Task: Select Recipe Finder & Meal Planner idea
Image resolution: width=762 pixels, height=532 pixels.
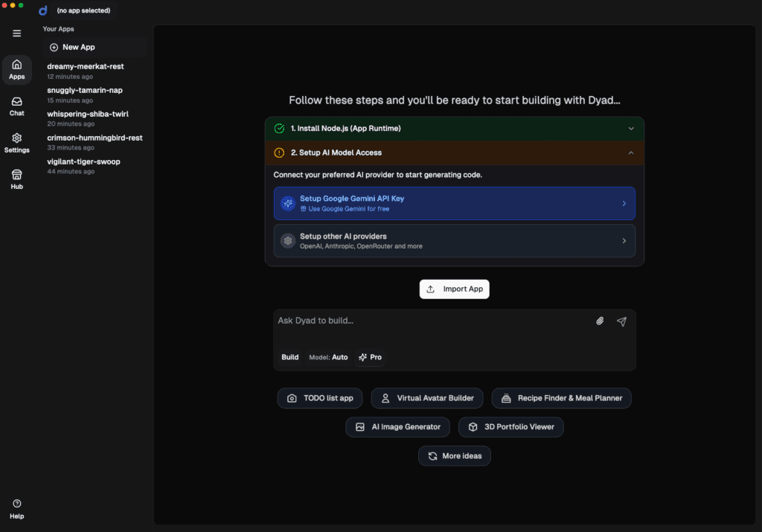Action: (561, 398)
